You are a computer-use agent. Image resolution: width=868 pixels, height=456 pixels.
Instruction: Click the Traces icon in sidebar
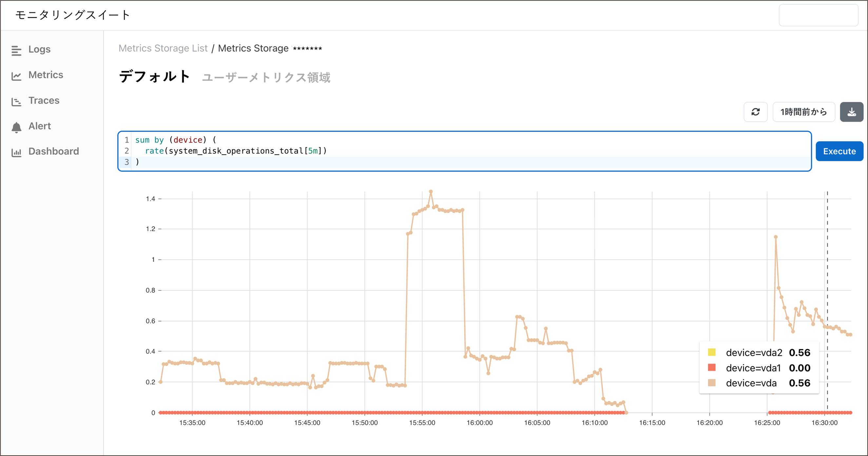(16, 101)
